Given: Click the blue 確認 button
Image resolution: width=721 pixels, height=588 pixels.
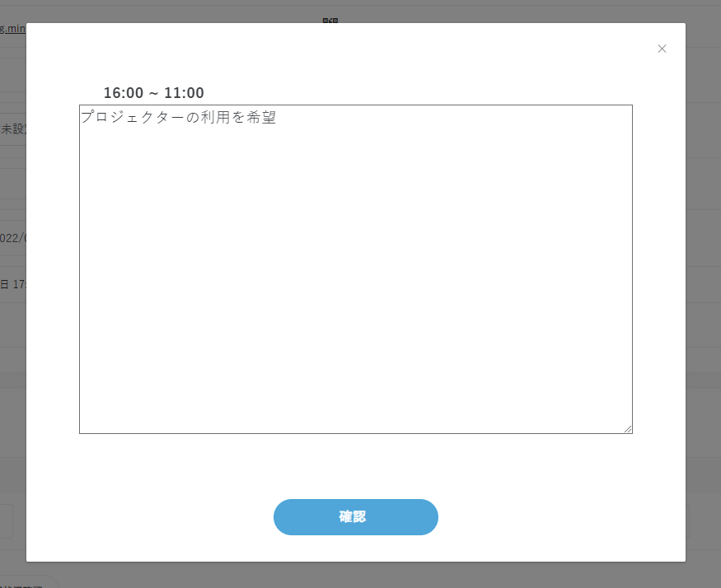Looking at the screenshot, I should [x=355, y=516].
